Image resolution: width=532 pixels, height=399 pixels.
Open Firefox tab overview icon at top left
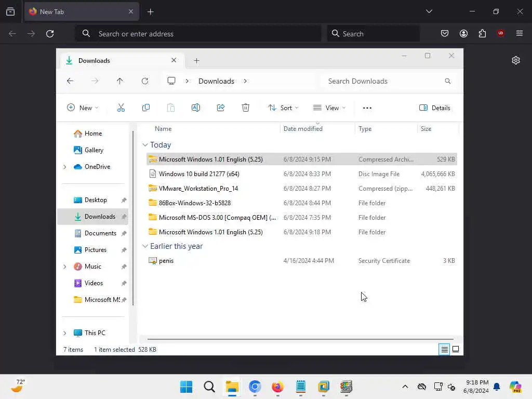[x=10, y=11]
